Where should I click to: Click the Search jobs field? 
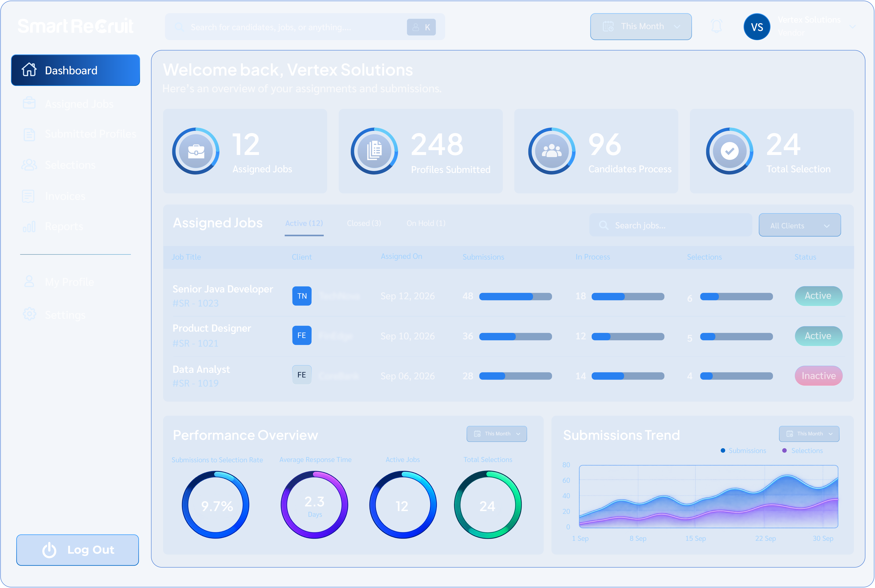click(671, 225)
